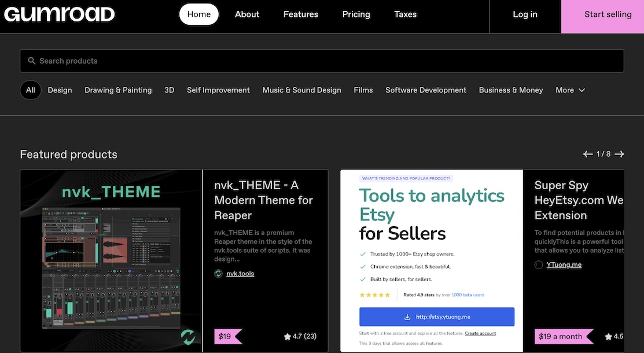The image size is (644, 353).
Task: Select the Design category
Action: point(60,90)
